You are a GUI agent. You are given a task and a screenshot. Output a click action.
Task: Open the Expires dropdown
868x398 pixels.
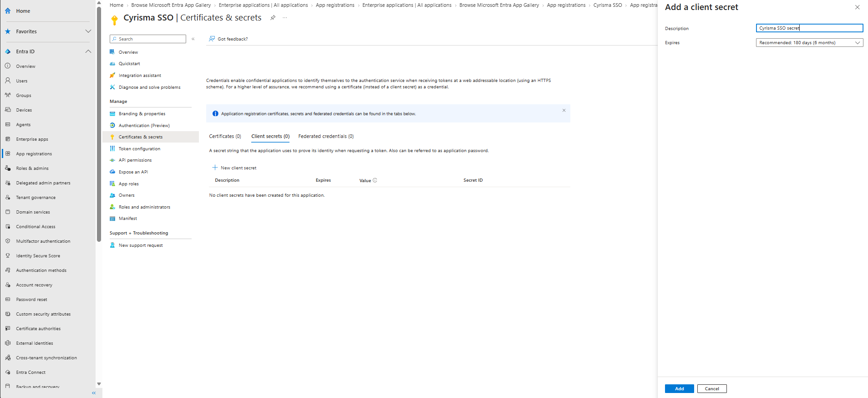809,43
